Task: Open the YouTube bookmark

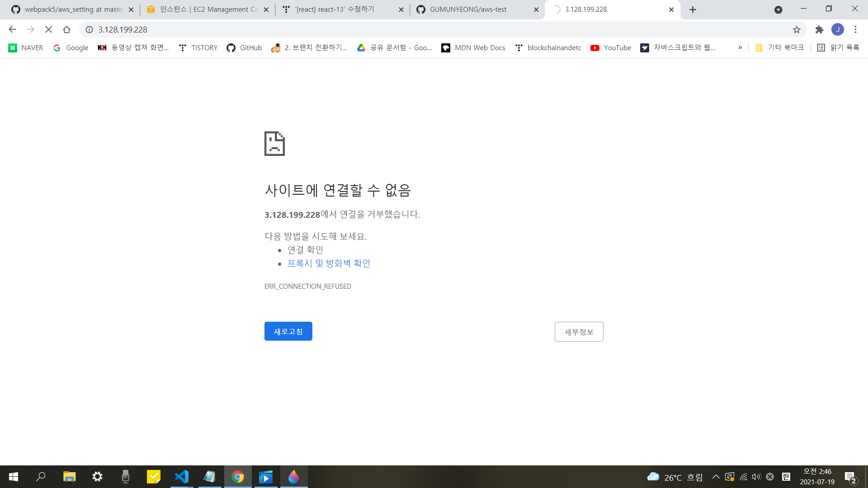Action: pyautogui.click(x=611, y=47)
